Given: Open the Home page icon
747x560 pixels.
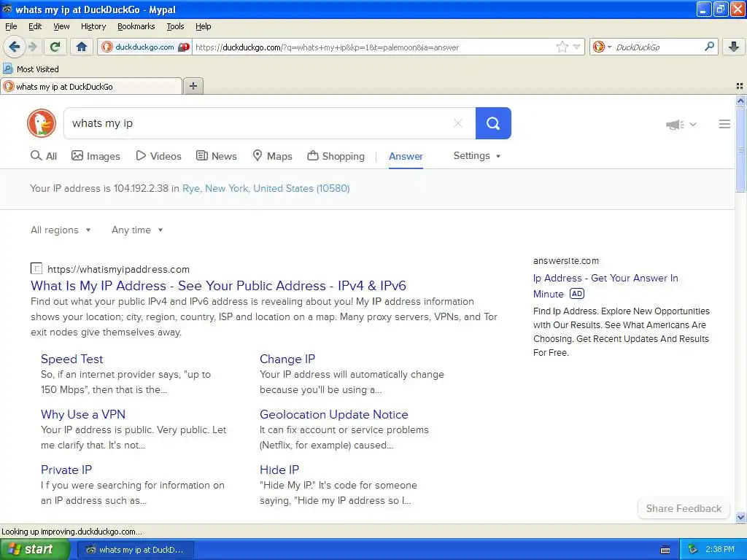Looking at the screenshot, I should tap(82, 47).
